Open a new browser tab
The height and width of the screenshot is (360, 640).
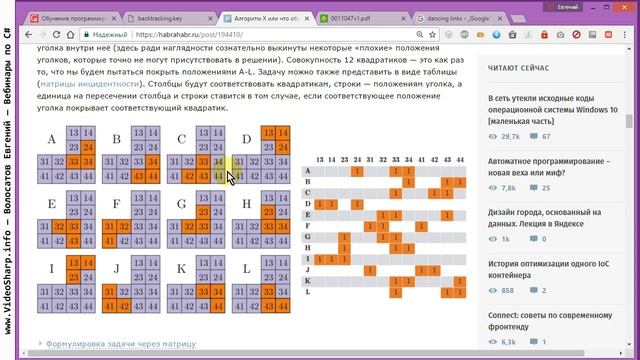(518, 19)
